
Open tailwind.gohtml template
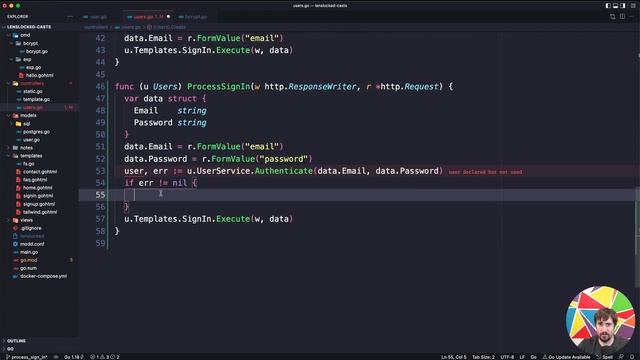click(40, 212)
